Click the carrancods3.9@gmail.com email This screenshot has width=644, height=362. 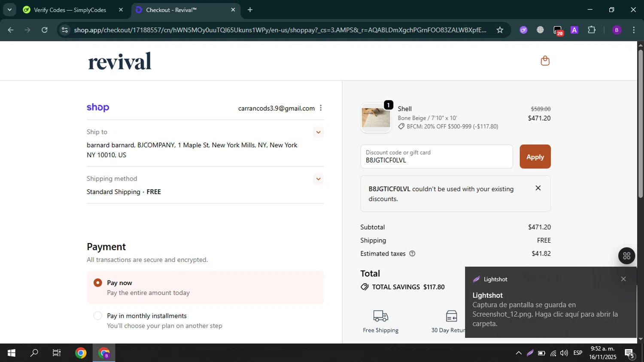(x=276, y=108)
